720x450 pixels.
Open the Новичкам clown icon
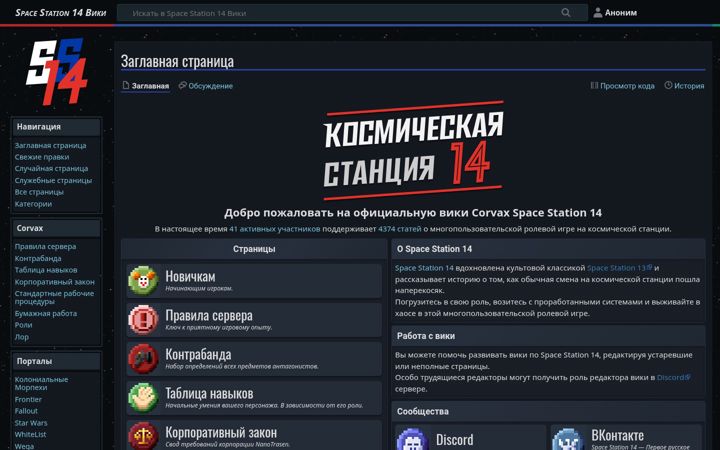(x=143, y=280)
